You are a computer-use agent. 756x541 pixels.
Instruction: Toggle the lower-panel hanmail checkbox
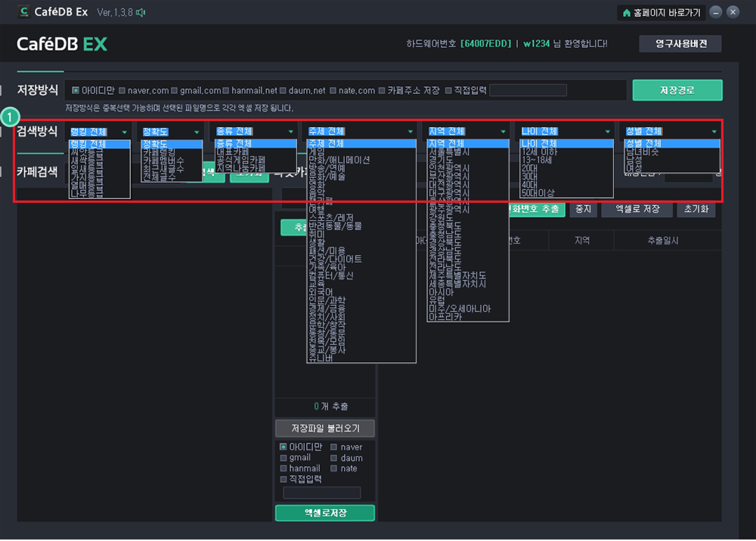click(x=283, y=468)
